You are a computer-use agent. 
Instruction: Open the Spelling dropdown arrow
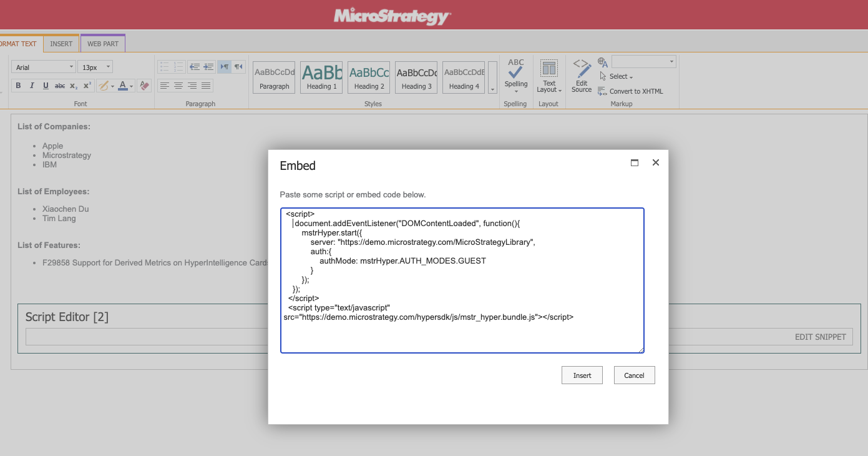click(x=516, y=92)
